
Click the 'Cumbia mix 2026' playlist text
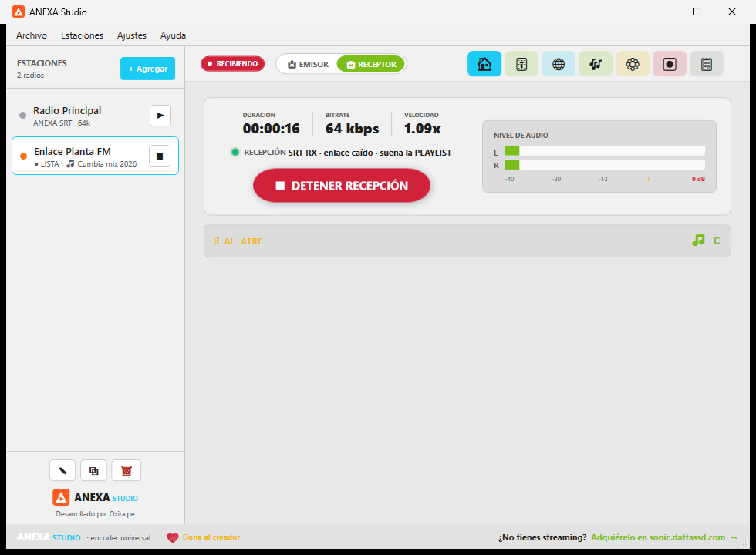coord(107,163)
